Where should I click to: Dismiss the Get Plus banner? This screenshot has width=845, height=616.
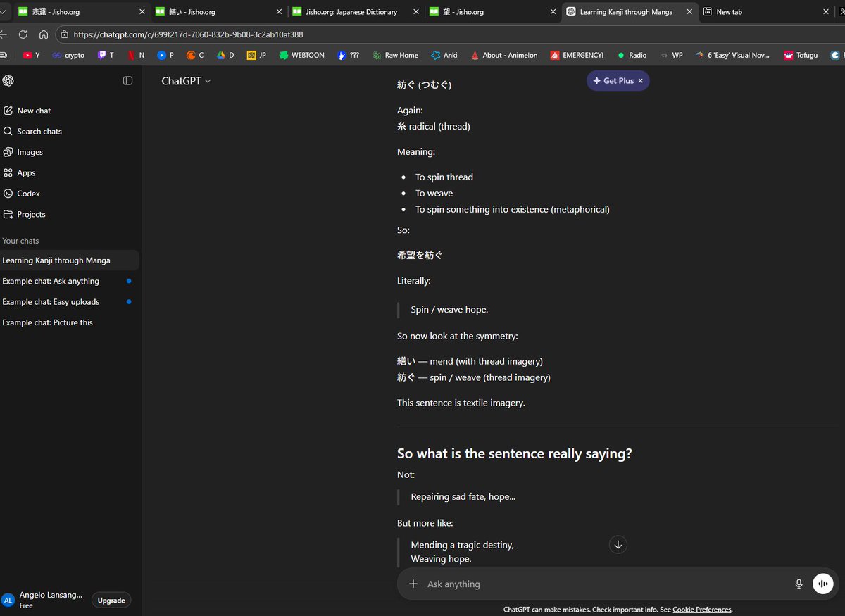pyautogui.click(x=641, y=81)
